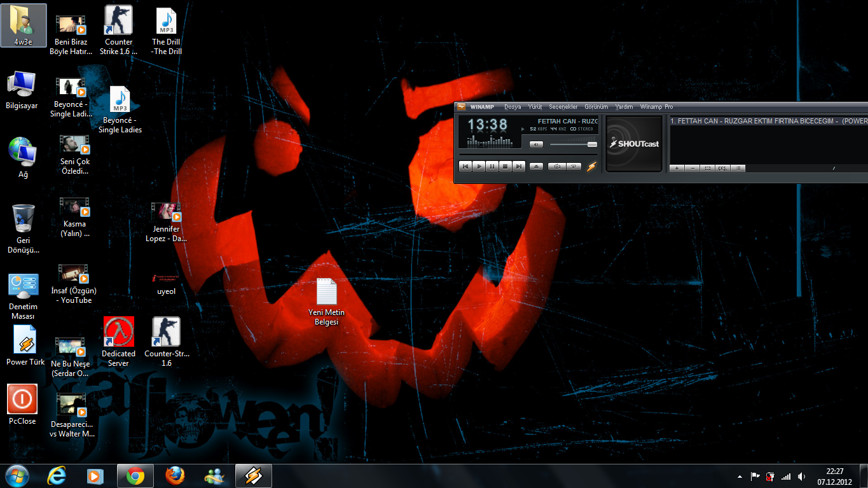The height and width of the screenshot is (488, 868).
Task: Select The Drill MP3 file
Action: click(167, 31)
